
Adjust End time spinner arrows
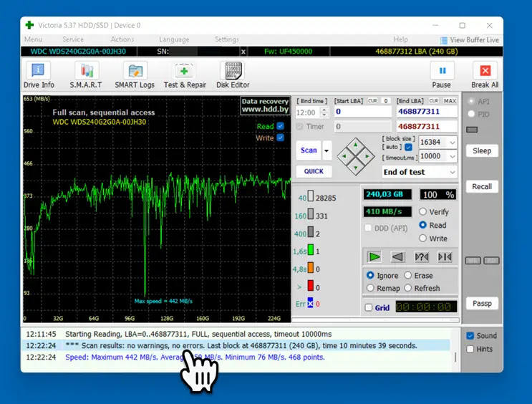coord(324,112)
